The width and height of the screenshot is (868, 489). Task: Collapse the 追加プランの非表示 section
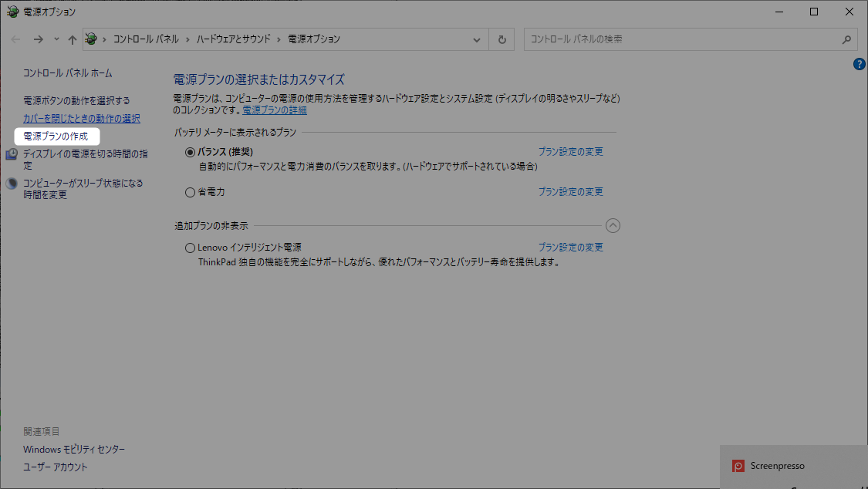coord(613,225)
